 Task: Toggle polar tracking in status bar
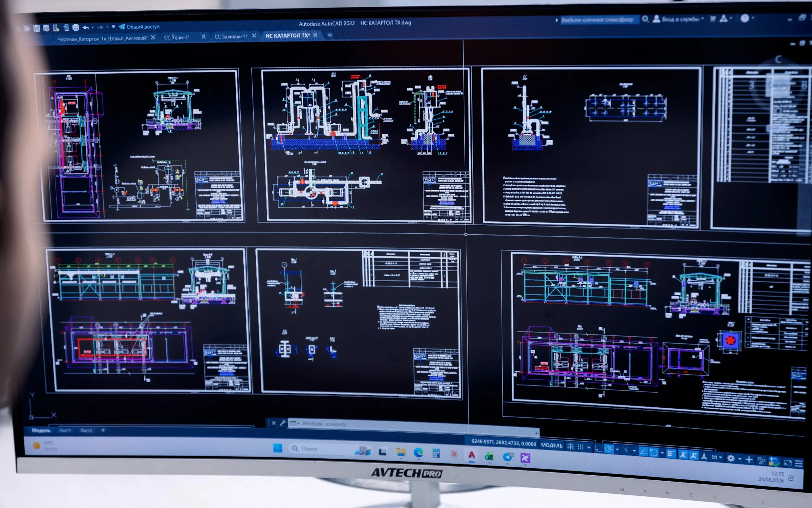(x=609, y=449)
